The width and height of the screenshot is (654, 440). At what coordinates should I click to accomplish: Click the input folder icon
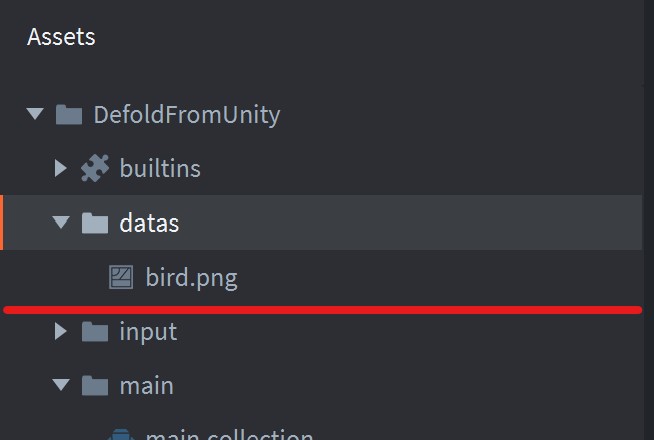point(95,332)
